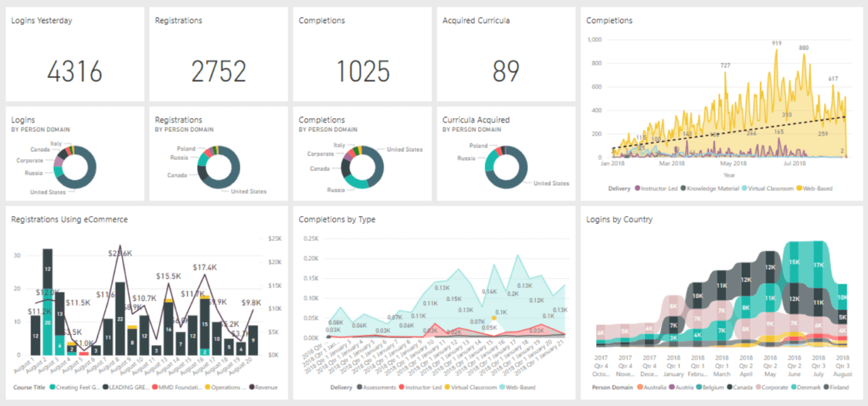Screen dimensions: 868x406
Task: Click the Belgium color swatch in country legend
Action: click(699, 387)
